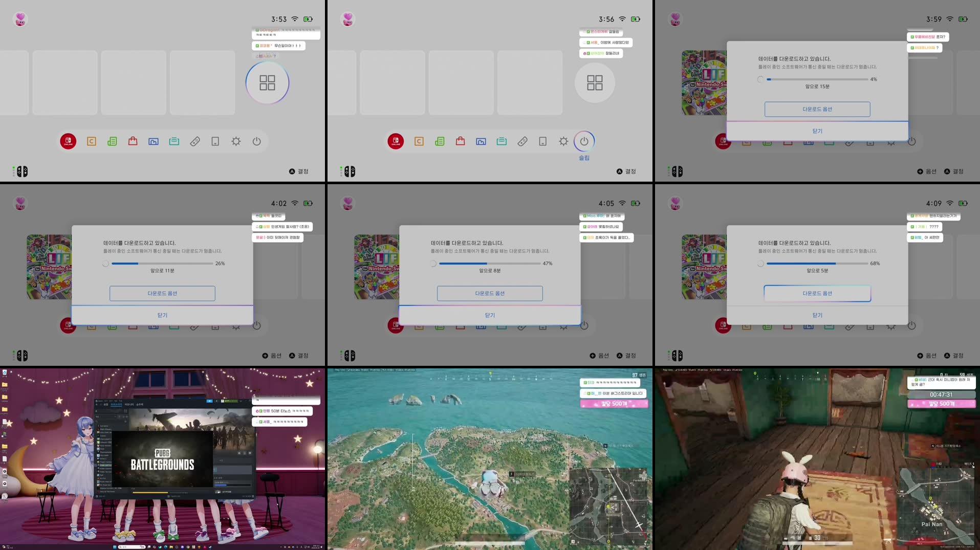
Task: Open green News icon in 3:53 screen
Action: (x=112, y=141)
